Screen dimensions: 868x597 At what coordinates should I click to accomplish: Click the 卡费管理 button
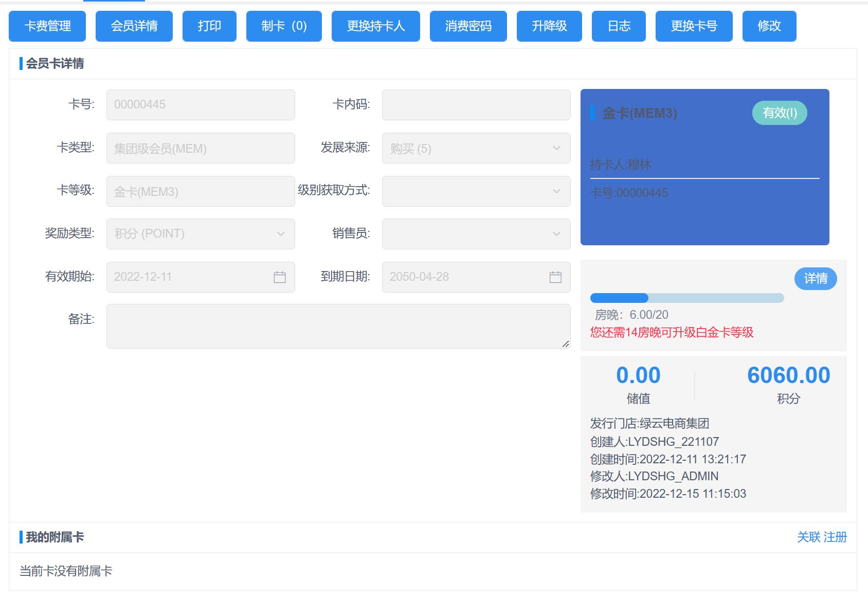[x=47, y=26]
